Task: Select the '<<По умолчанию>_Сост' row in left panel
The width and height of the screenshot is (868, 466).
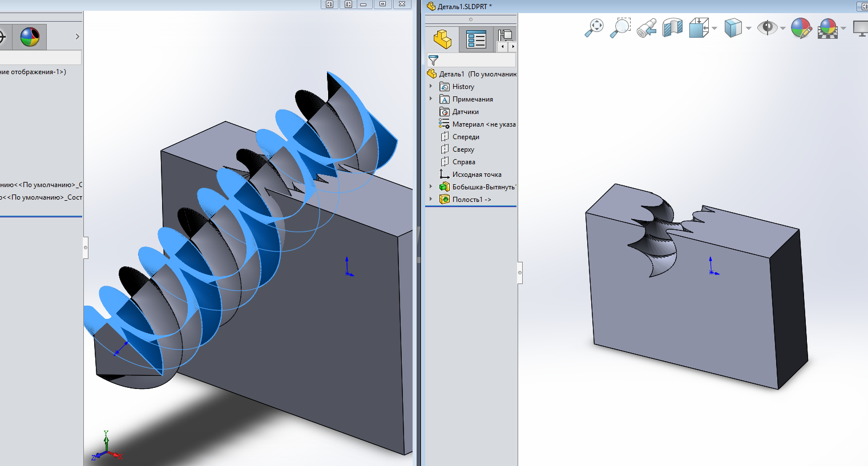Action: pyautogui.click(x=41, y=197)
